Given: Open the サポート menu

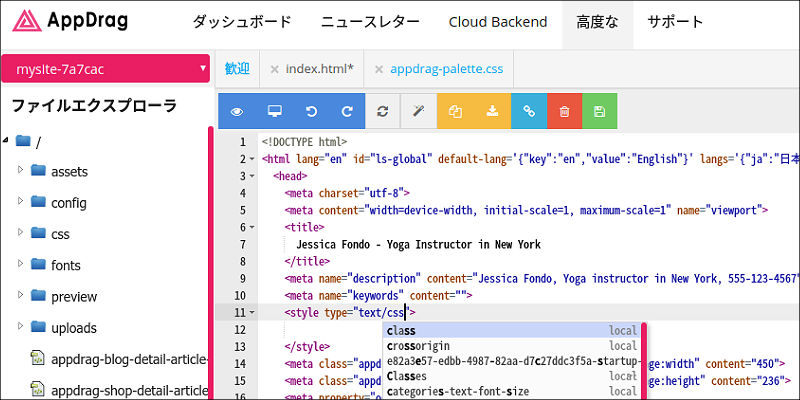Looking at the screenshot, I should pyautogui.click(x=676, y=22).
